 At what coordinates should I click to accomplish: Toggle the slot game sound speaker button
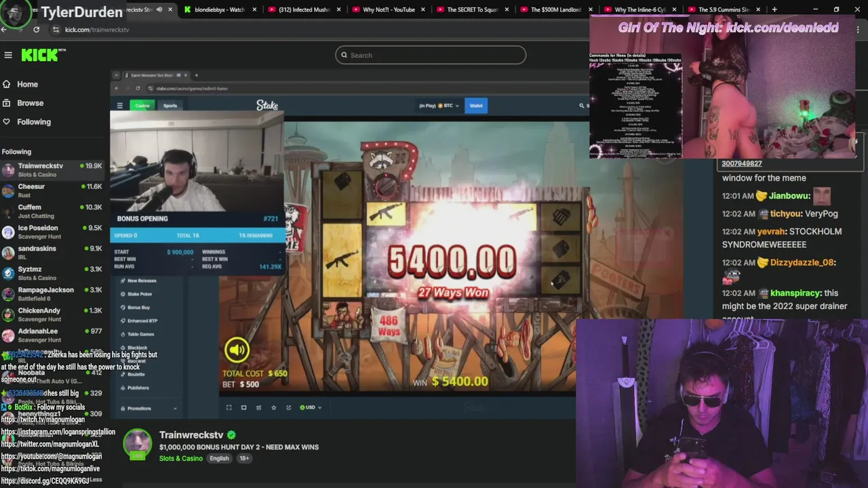click(237, 350)
